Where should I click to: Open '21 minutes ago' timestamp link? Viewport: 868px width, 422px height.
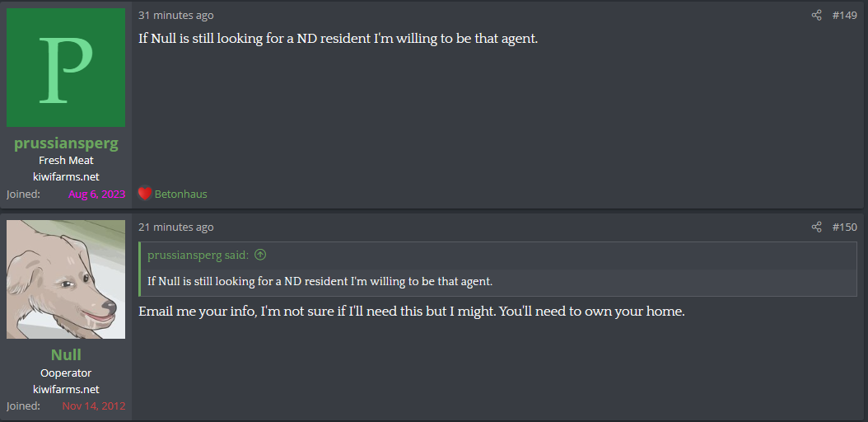175,227
